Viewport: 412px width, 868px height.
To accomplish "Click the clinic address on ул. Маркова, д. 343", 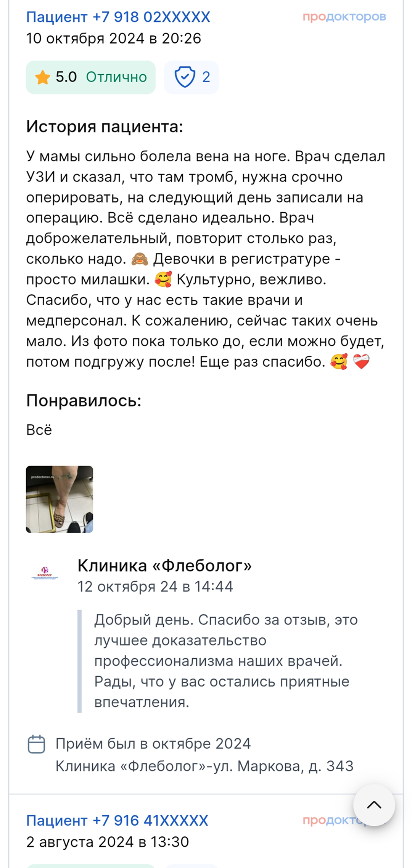I will coord(204,766).
